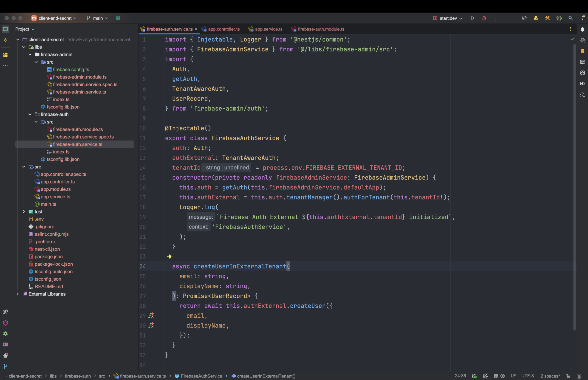
Task: Open the Database tool window icon
Action: pos(582,51)
